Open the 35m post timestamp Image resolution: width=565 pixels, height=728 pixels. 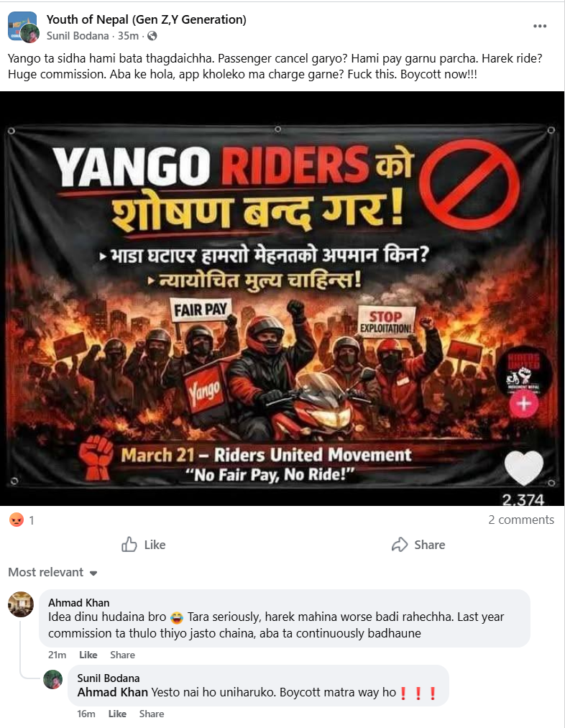128,36
